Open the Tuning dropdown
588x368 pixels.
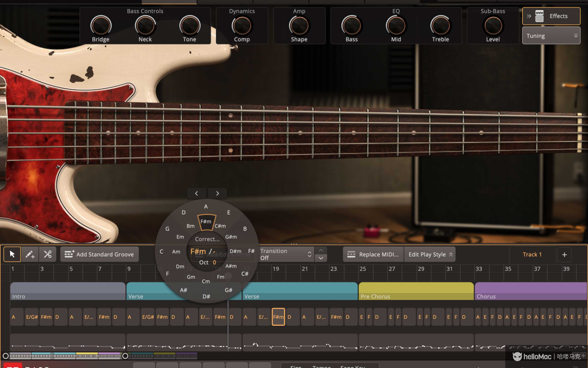[x=551, y=35]
